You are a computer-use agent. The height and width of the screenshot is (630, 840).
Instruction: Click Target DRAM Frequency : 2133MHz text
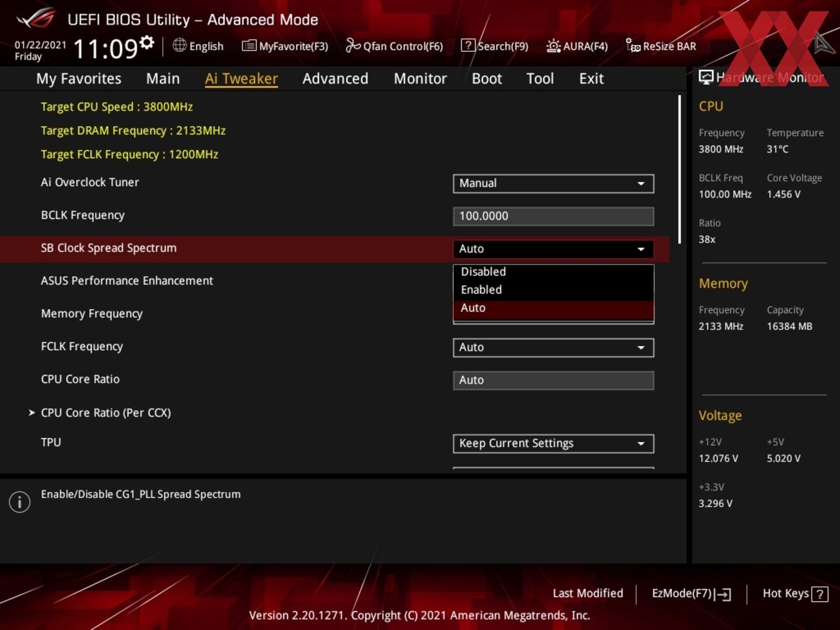pyautogui.click(x=133, y=131)
